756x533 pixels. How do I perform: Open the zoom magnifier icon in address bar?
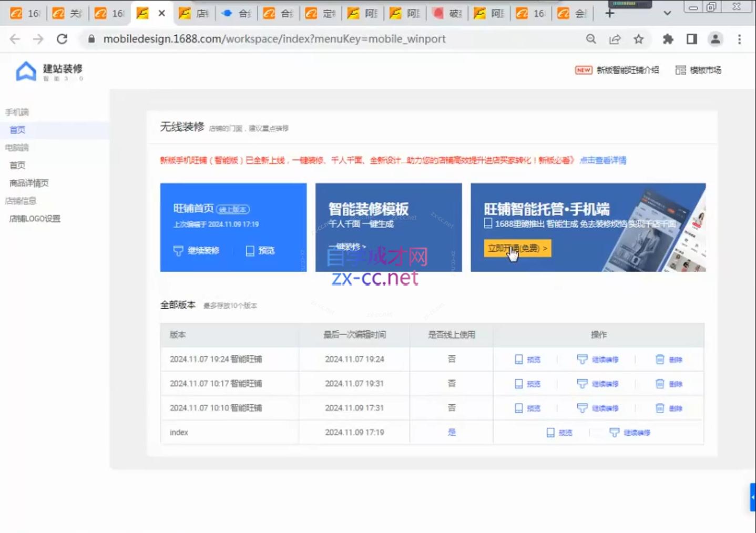(x=591, y=39)
